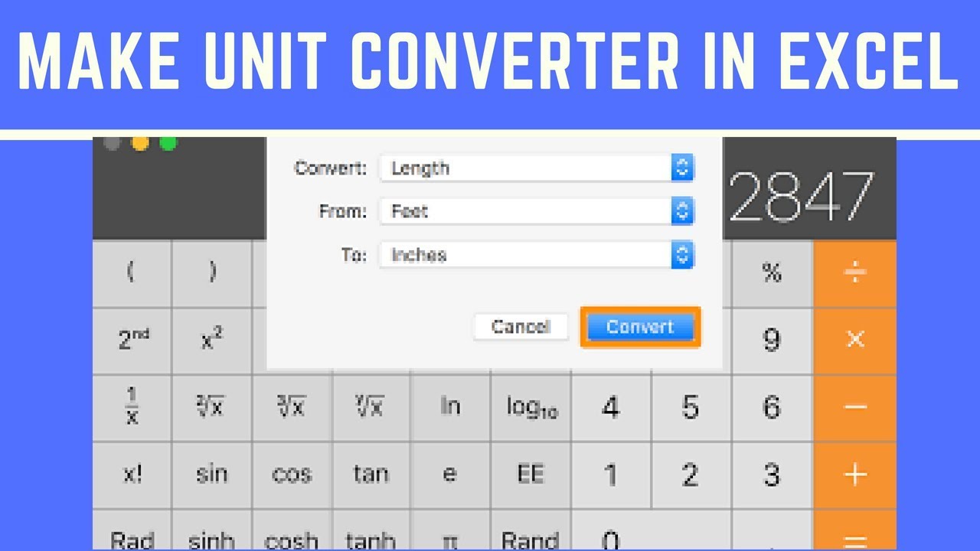Image resolution: width=980 pixels, height=551 pixels.
Task: Click the tan key
Action: [x=371, y=474]
